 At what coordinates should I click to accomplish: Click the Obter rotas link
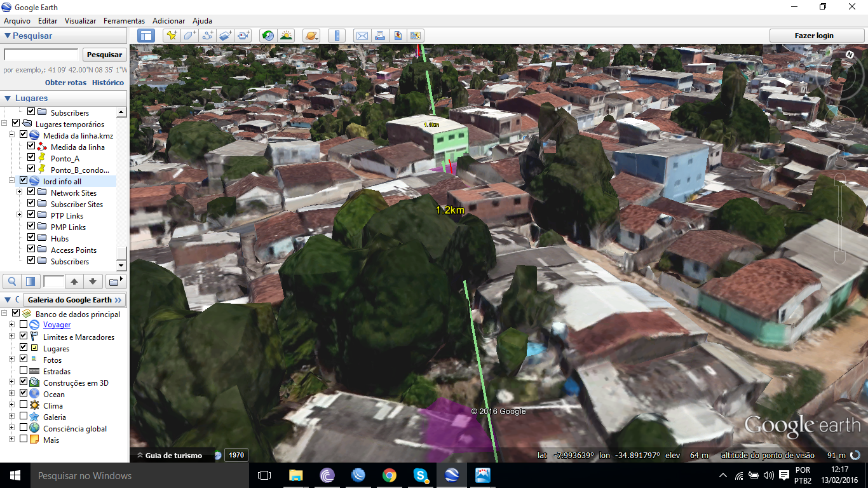click(x=65, y=83)
